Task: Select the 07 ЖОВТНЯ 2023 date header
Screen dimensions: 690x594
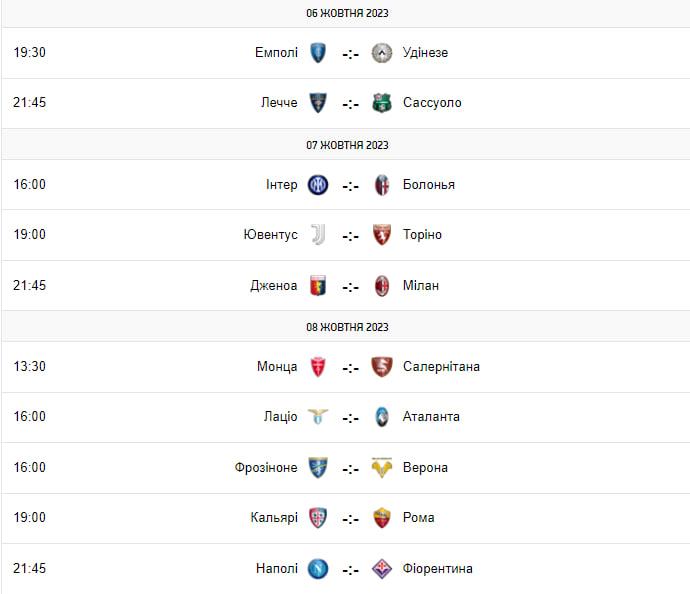Action: pos(347,145)
